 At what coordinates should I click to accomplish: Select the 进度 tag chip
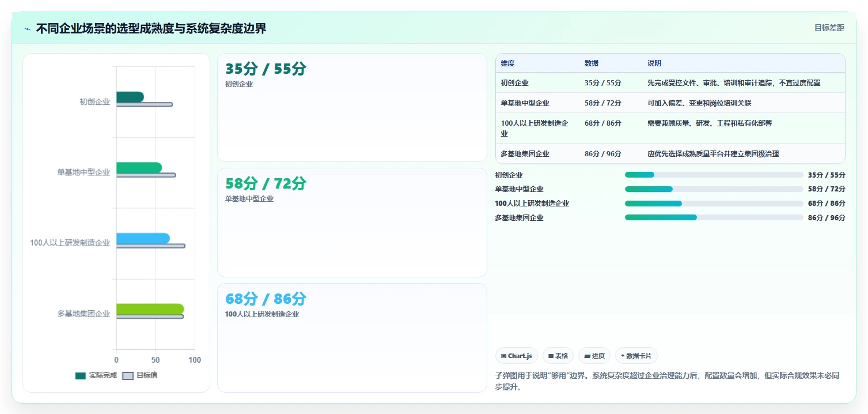pyautogui.click(x=594, y=356)
